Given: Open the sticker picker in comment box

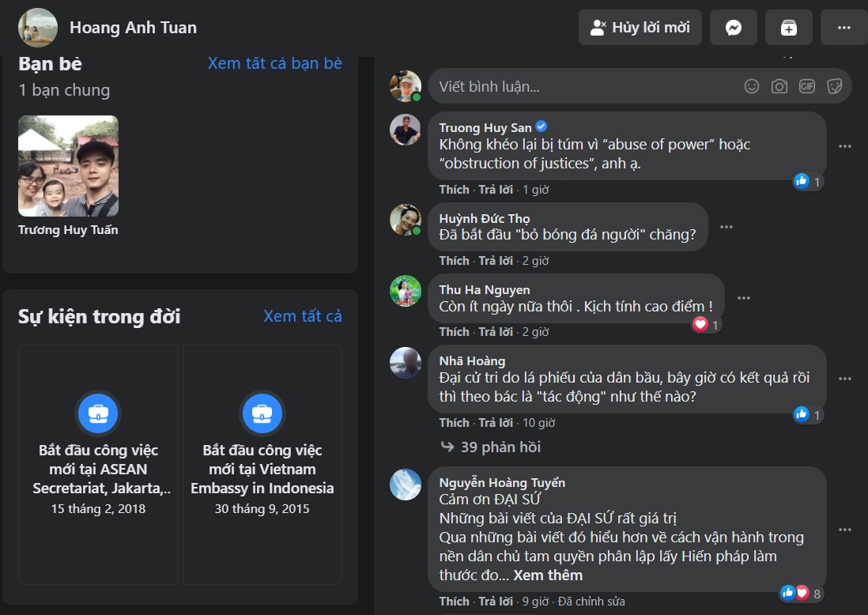Looking at the screenshot, I should pos(834,86).
